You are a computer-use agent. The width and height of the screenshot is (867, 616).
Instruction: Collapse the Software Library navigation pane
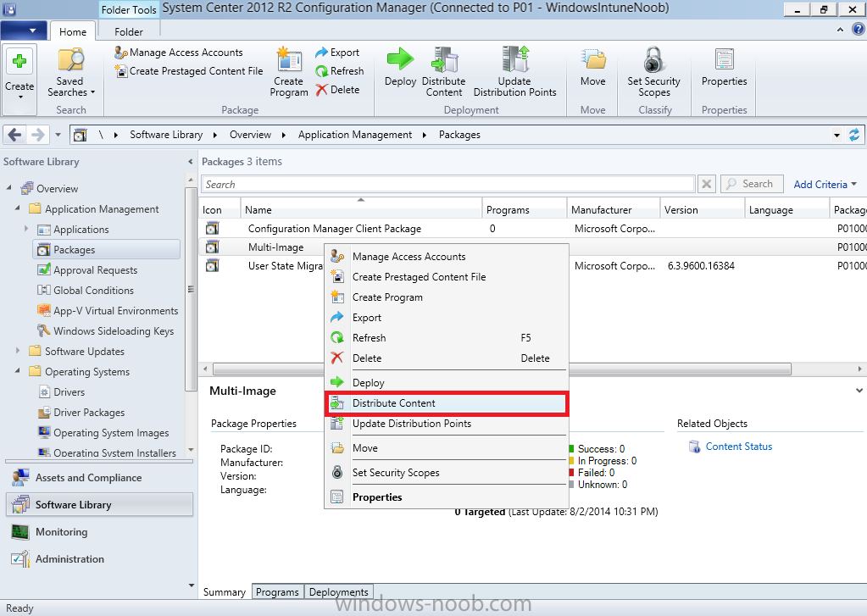pyautogui.click(x=190, y=162)
